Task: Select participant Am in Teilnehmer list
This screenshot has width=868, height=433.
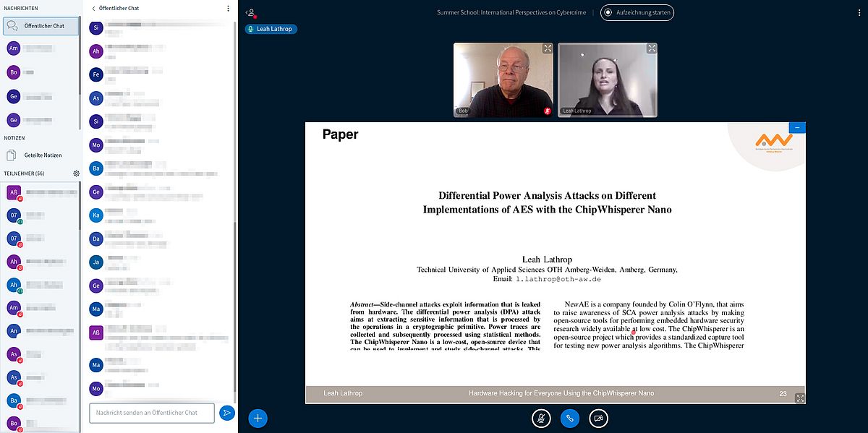Action: 40,308
